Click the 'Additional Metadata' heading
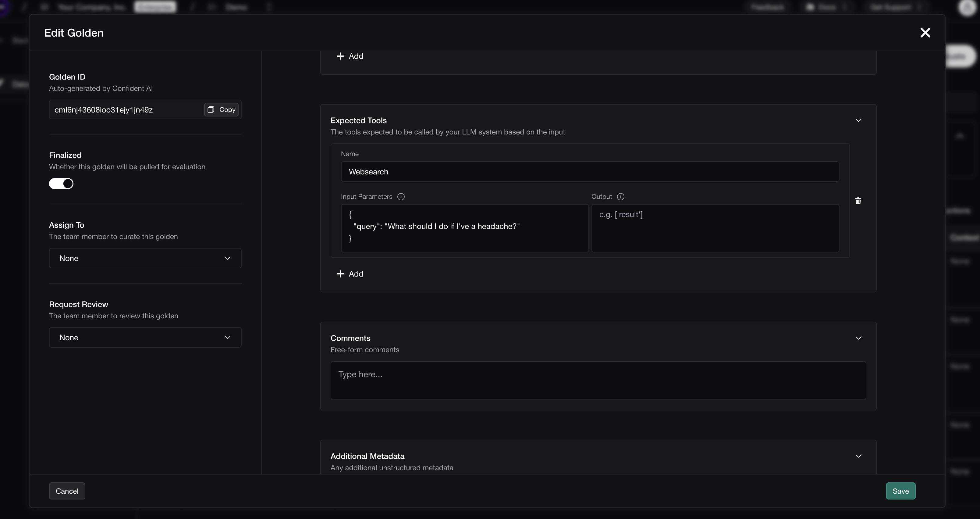980x519 pixels. [x=367, y=456]
